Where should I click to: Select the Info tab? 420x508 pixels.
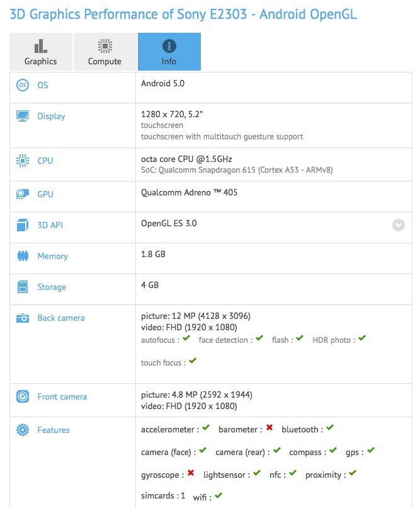tap(169, 52)
